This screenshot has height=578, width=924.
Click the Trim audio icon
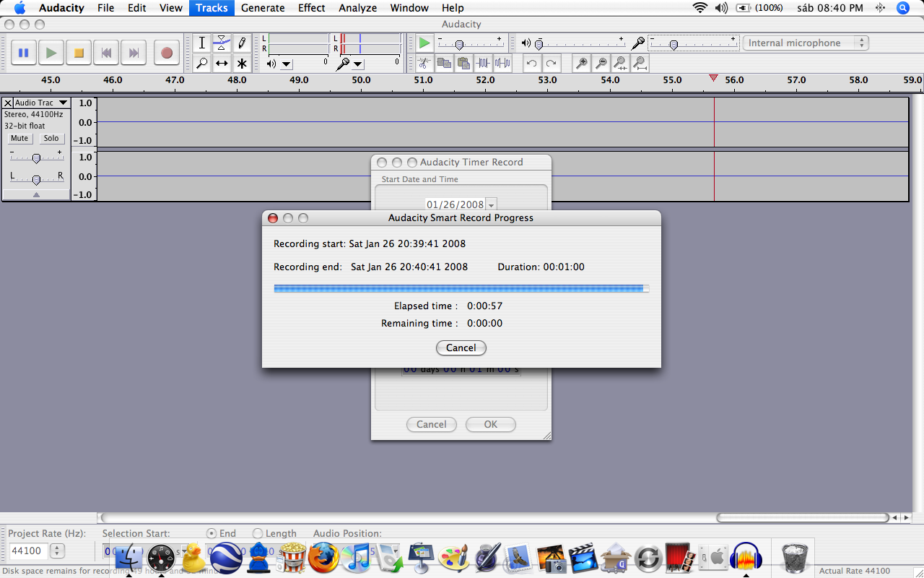pos(483,63)
